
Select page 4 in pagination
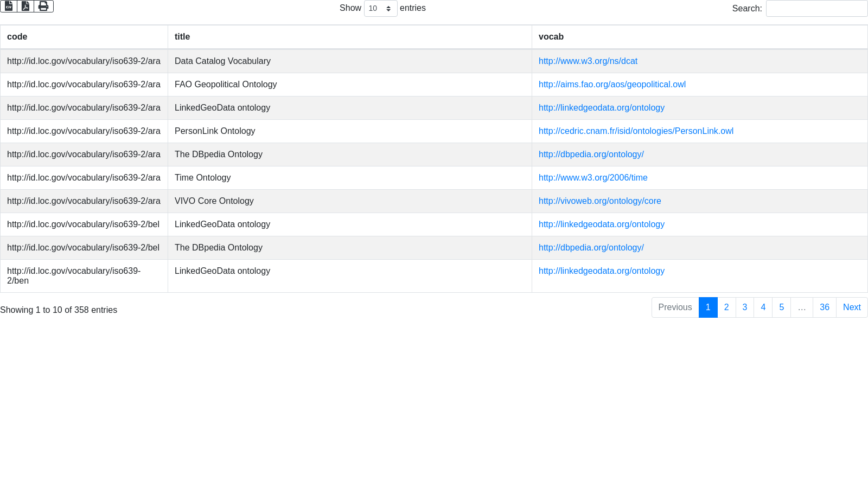pos(763,307)
